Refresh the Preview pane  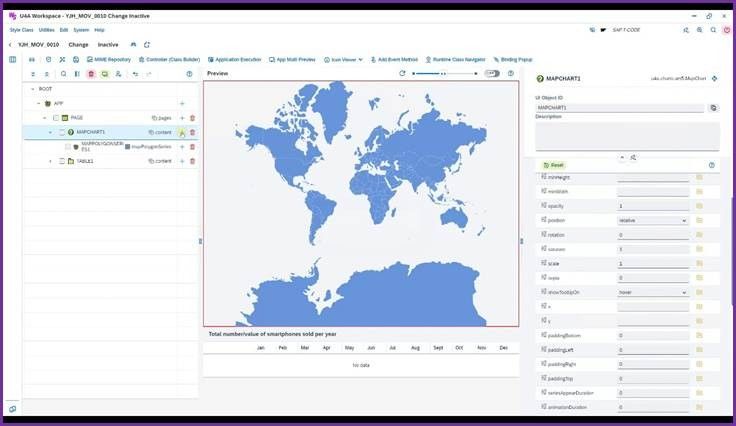tap(402, 73)
